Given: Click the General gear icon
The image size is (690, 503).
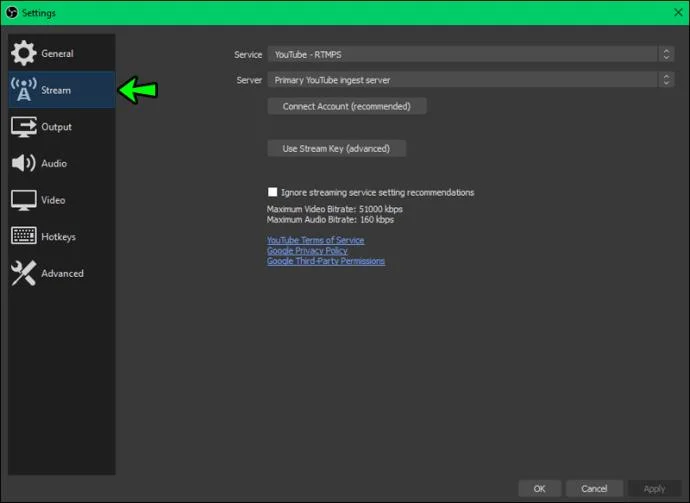Looking at the screenshot, I should (23, 53).
